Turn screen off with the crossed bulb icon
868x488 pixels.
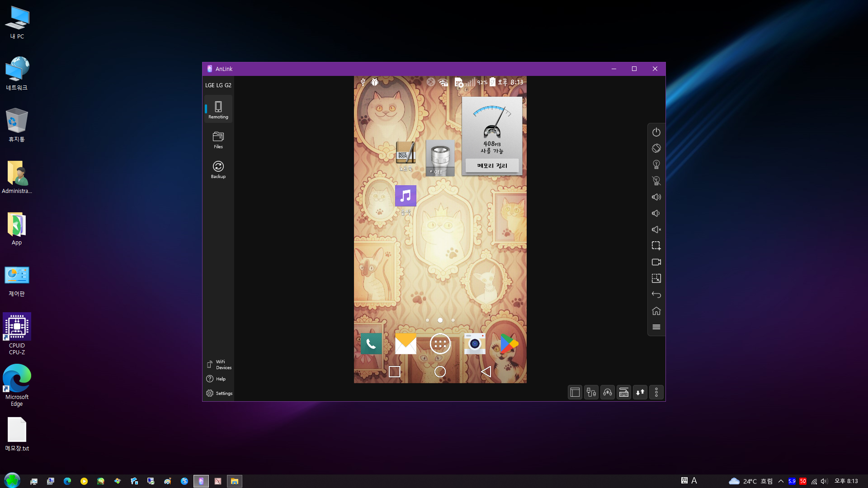tap(656, 181)
